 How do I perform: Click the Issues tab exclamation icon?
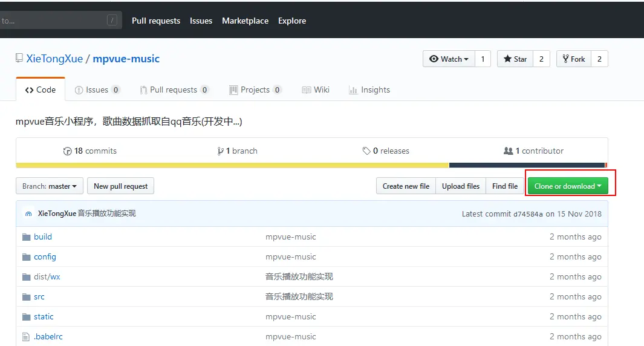tap(79, 90)
